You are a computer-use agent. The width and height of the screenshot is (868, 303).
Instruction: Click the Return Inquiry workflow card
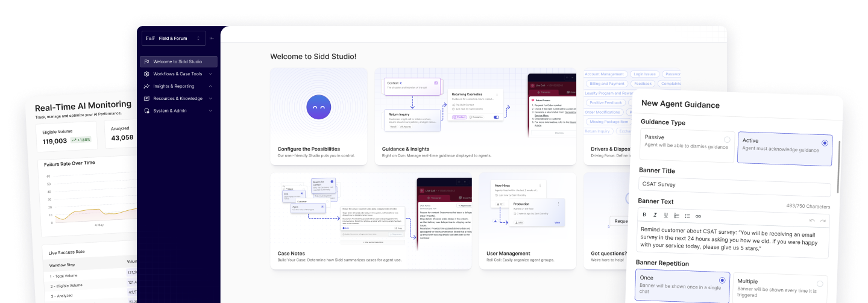coord(413,120)
